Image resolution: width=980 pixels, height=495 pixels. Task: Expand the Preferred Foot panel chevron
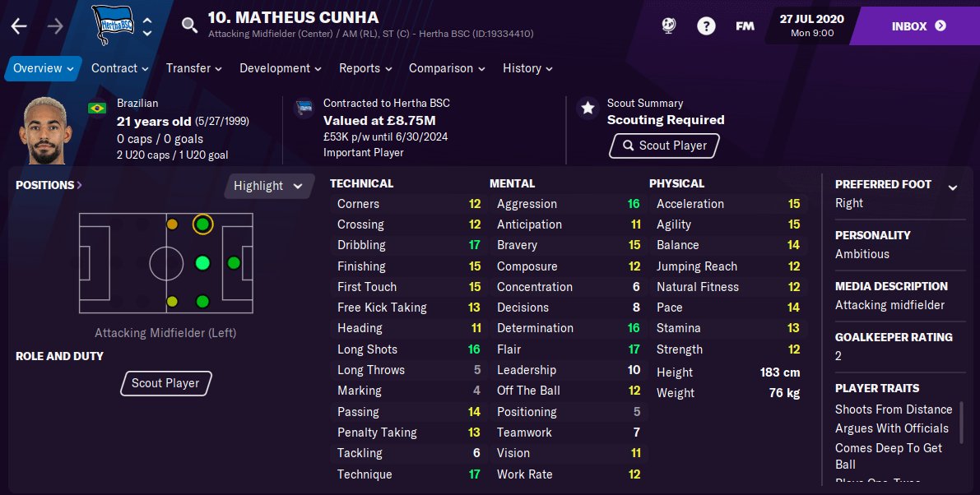point(952,187)
